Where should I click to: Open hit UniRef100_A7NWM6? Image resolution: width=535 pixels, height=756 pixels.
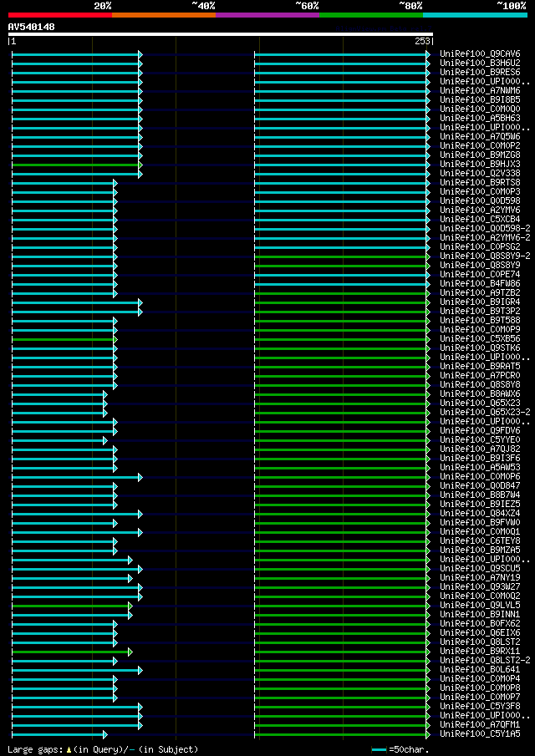480,91
